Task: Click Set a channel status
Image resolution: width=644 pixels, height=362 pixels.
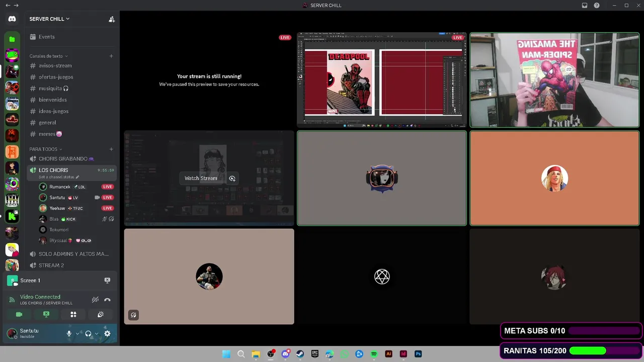Action: [58, 177]
